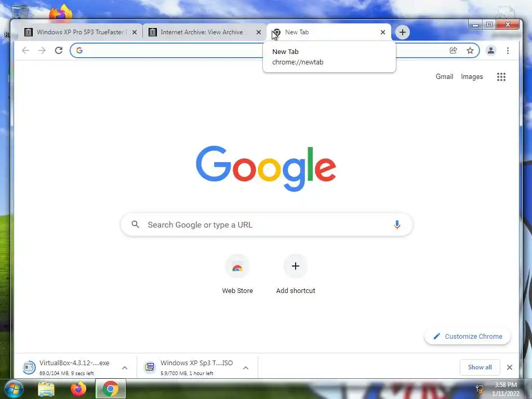Close the New Tab tab
This screenshot has height=399, width=532.
(383, 32)
